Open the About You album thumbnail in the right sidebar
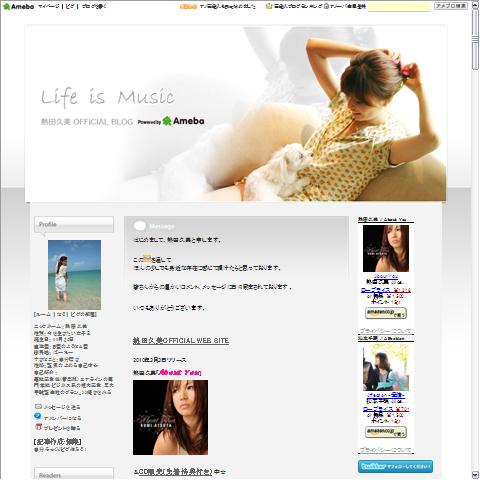 pos(386,248)
